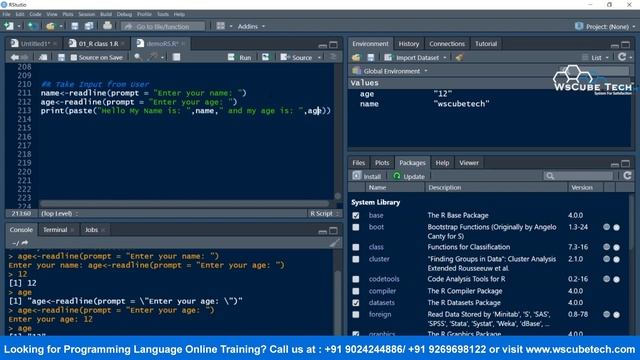640x360 pixels.
Task: Uncheck the datasets package checkbox
Action: [356, 303]
